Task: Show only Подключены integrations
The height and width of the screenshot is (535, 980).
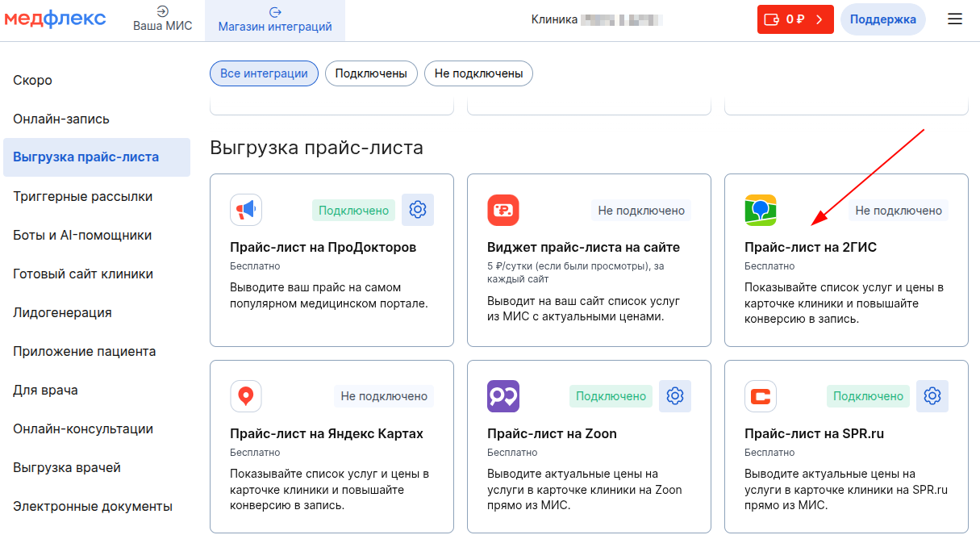Action: point(371,73)
